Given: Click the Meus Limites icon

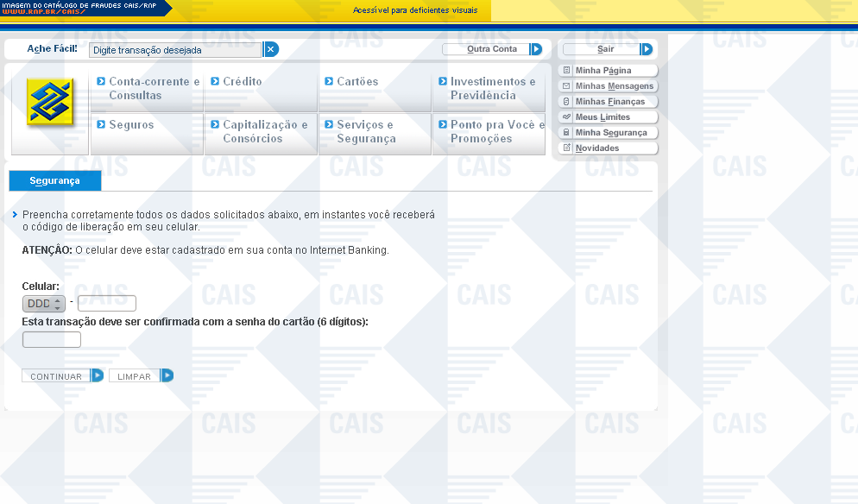Looking at the screenshot, I should coord(566,117).
